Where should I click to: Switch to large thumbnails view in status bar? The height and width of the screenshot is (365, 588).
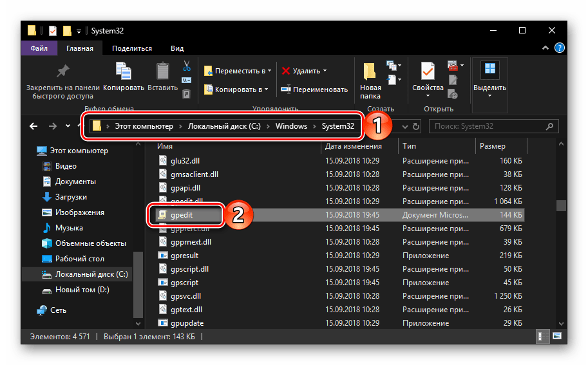556,337
